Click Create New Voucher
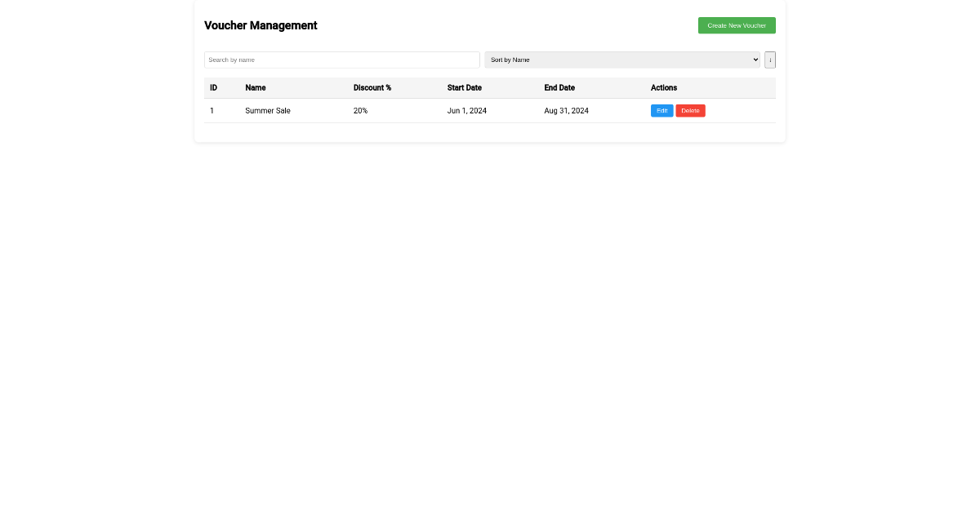Viewport: 980px width, 514px height. pyautogui.click(x=736, y=25)
